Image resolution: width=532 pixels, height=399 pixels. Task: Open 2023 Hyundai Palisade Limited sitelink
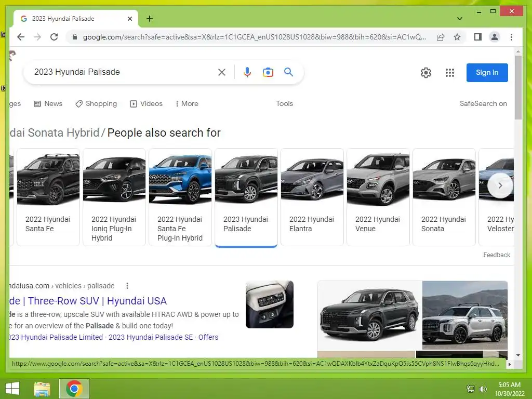tap(56, 337)
